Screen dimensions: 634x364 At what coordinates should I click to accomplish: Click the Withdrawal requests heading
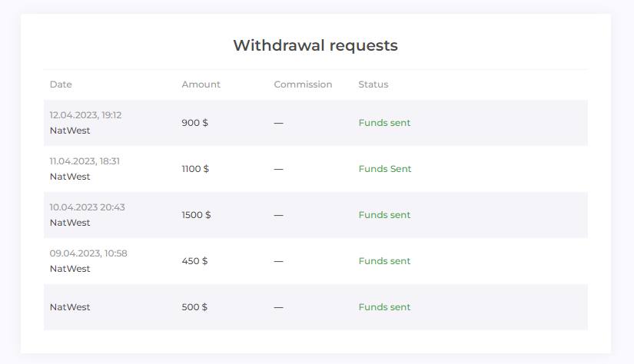click(x=315, y=45)
